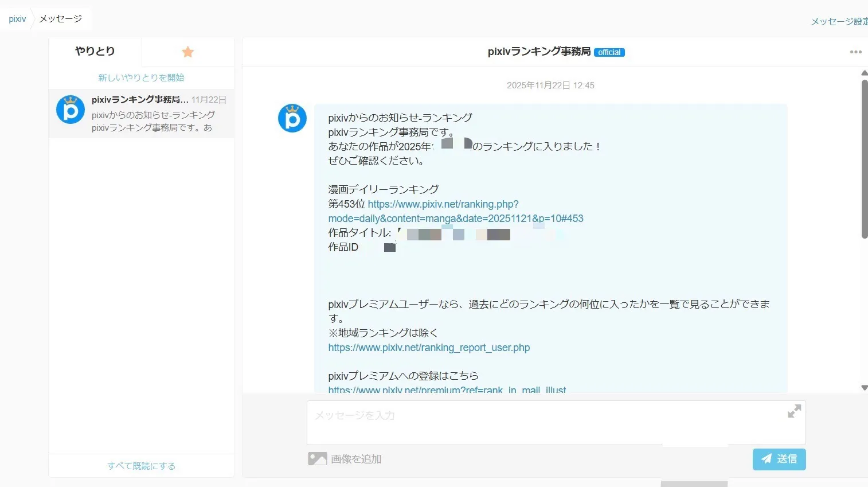Click the official badge in header
The height and width of the screenshot is (487, 868).
pyautogui.click(x=609, y=52)
